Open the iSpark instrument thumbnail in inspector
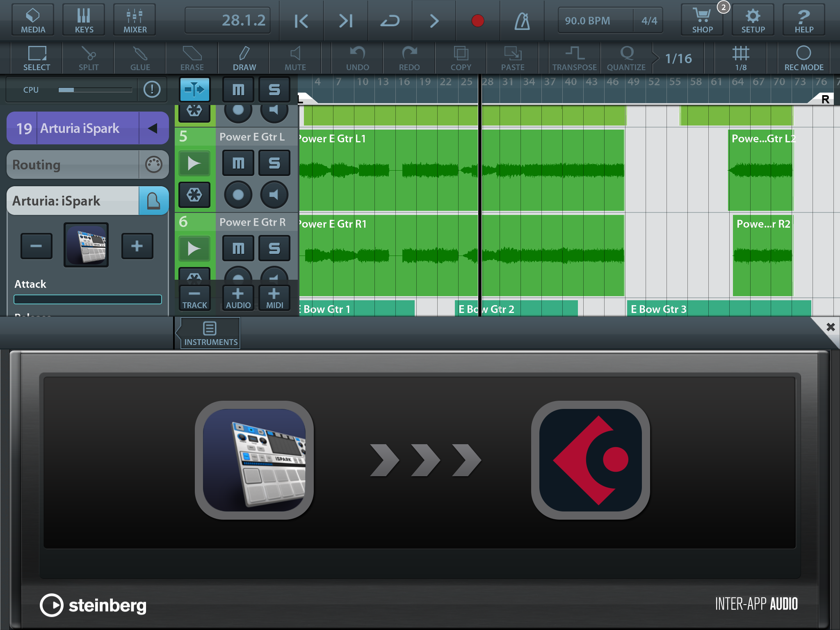The image size is (840, 630). 86,245
